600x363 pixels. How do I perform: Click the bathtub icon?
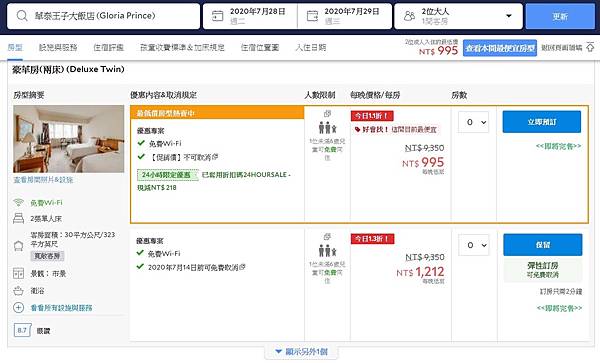point(18,291)
